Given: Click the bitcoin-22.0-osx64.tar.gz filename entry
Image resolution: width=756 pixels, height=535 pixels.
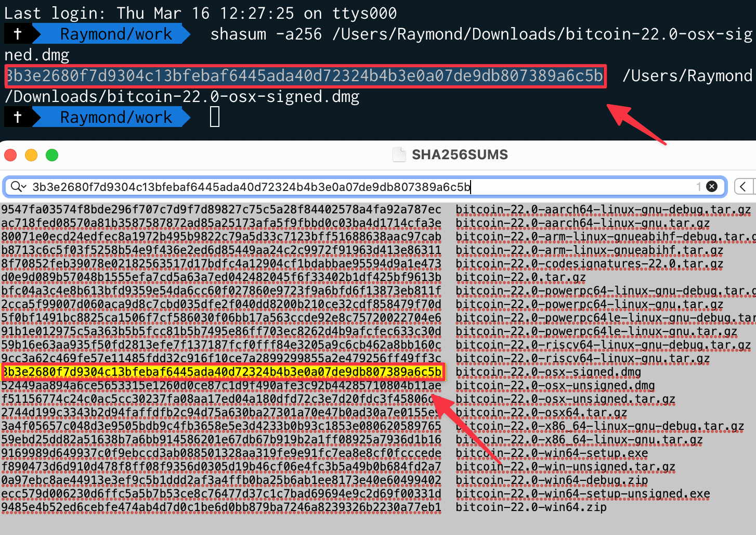Looking at the screenshot, I should coord(541,413).
